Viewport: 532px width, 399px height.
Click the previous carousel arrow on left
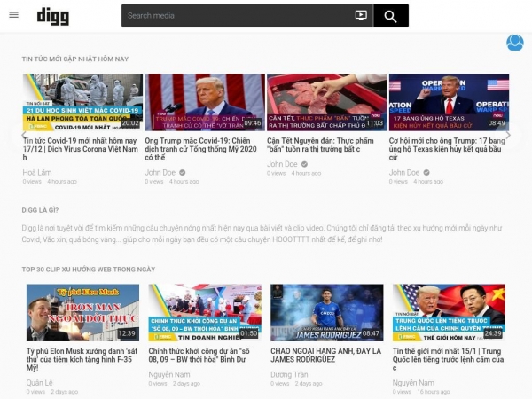pos(24,135)
